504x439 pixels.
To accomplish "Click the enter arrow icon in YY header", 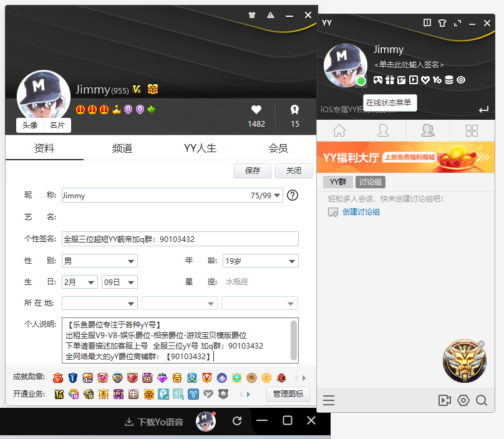I will (484, 110).
